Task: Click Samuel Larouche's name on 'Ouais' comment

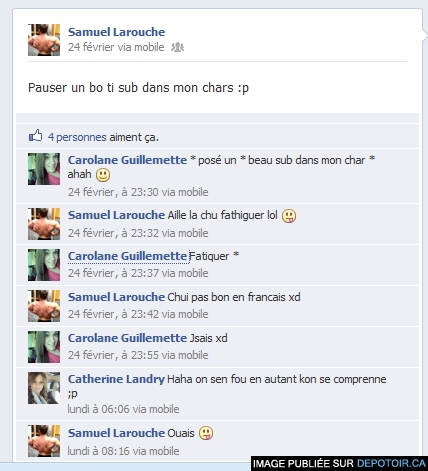Action: point(116,433)
